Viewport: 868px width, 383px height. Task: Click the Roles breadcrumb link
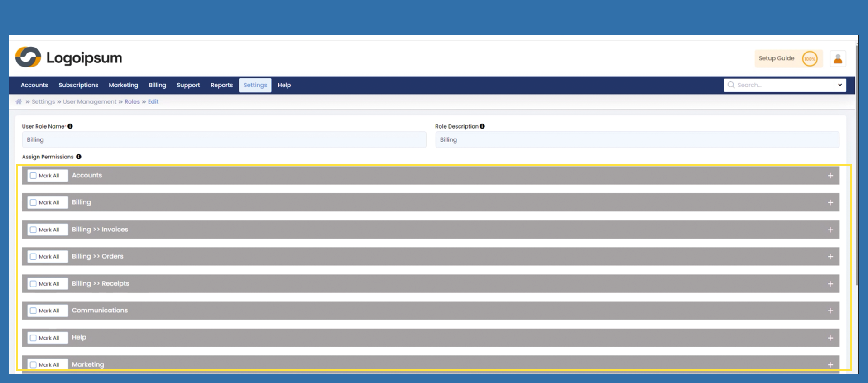point(132,102)
